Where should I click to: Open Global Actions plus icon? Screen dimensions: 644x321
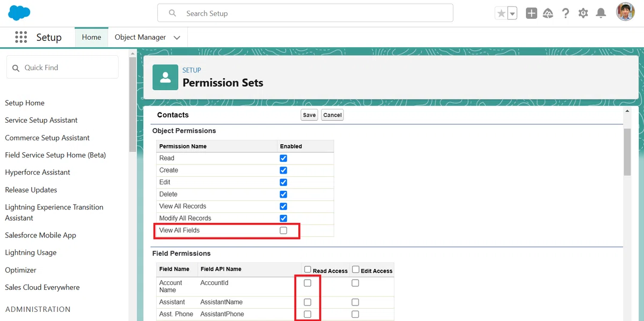click(x=531, y=13)
